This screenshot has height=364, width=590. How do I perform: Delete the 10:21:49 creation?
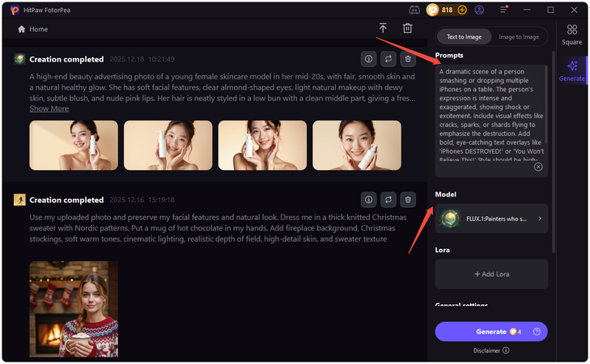pyautogui.click(x=408, y=59)
